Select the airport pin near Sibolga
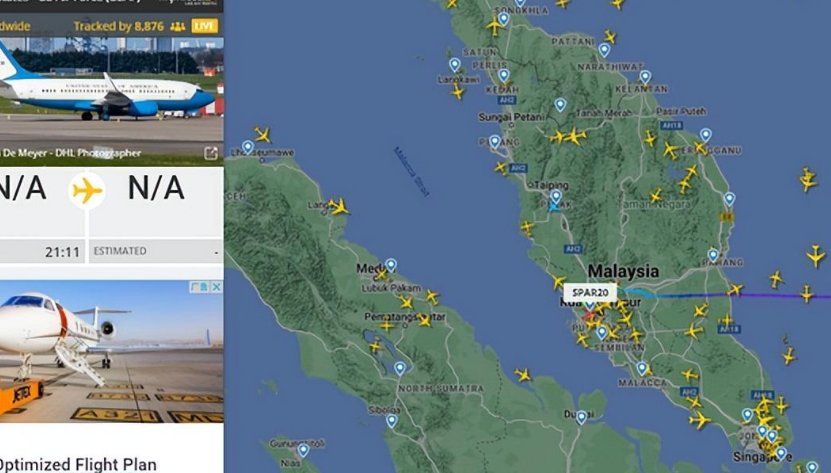The height and width of the screenshot is (473, 831). click(392, 421)
